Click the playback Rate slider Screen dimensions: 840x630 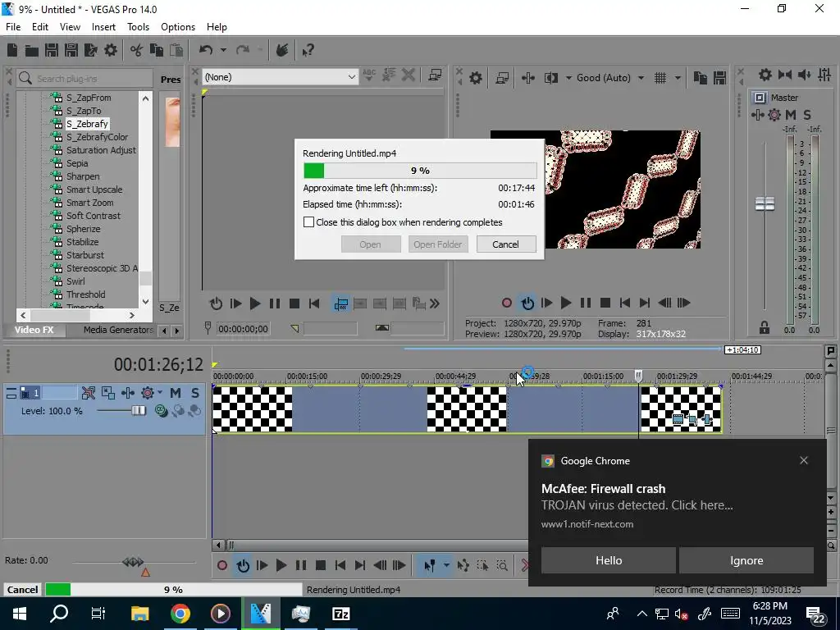coord(134,562)
